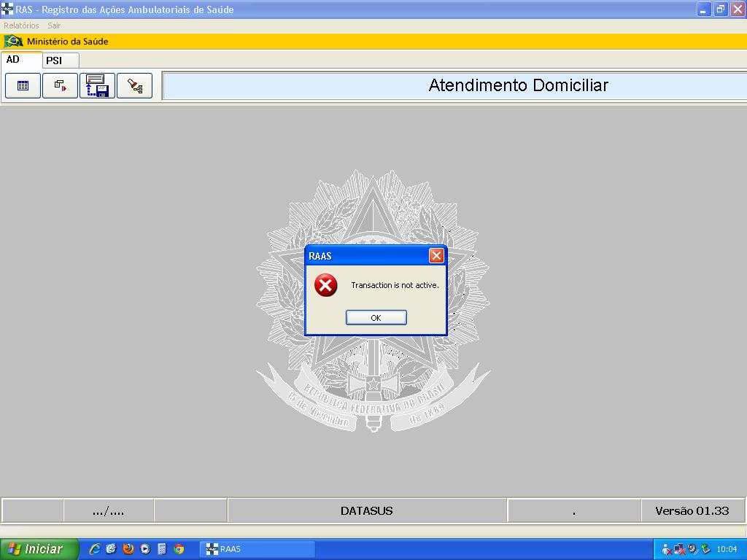The height and width of the screenshot is (560, 747).
Task: Launch Internet Explorer from the quick launch
Action: point(95,549)
